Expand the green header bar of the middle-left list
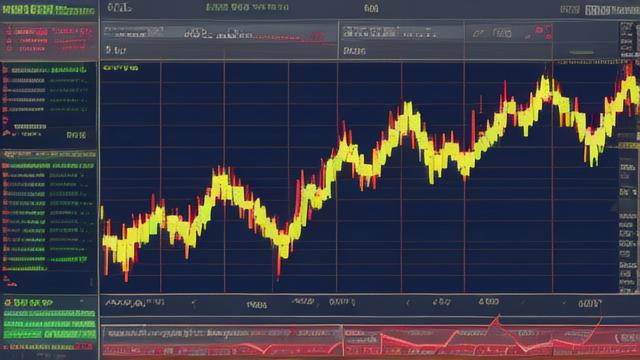 coord(49,154)
